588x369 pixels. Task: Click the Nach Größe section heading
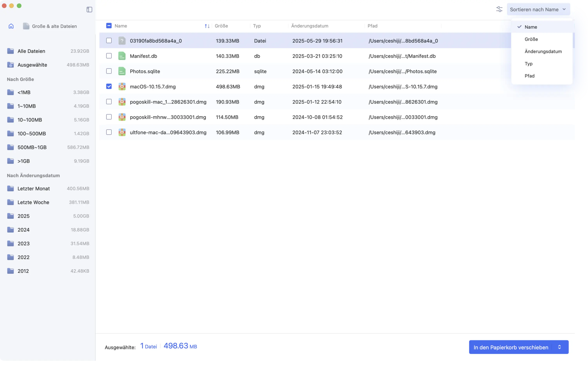pyautogui.click(x=20, y=79)
